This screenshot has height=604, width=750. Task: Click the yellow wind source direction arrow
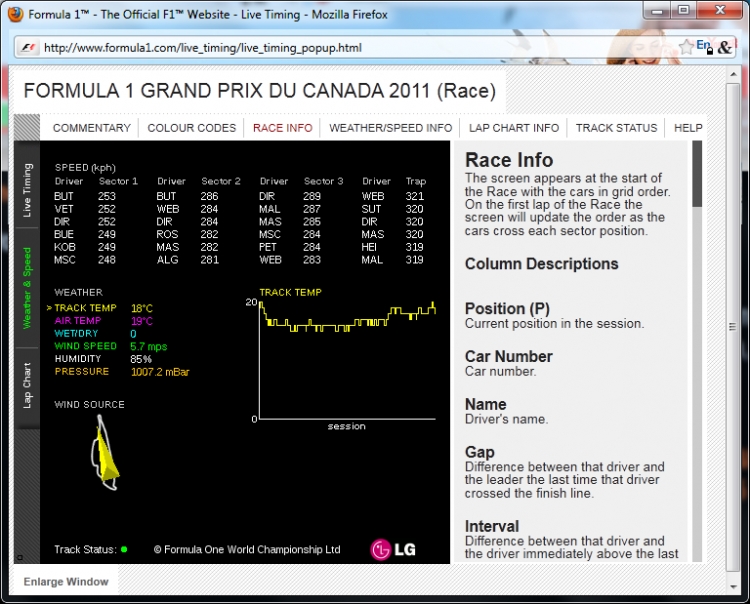click(106, 454)
